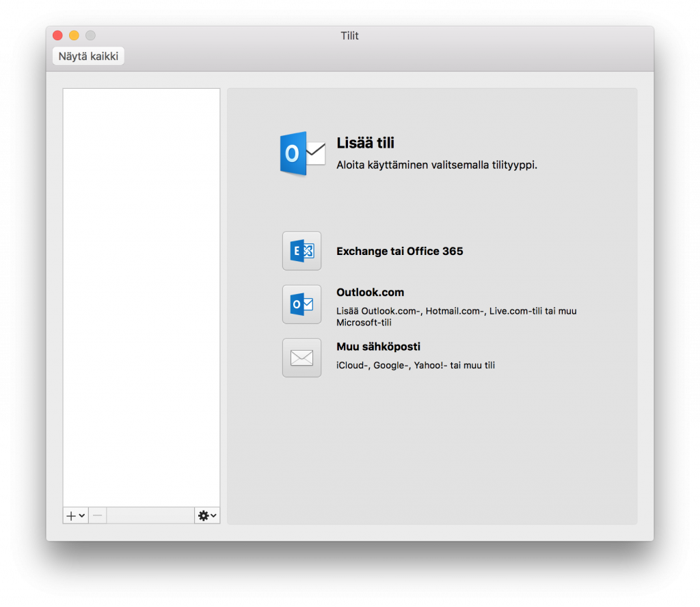This screenshot has width=700, height=607.
Task: Click the Näytä kaikki button
Action: coord(87,55)
